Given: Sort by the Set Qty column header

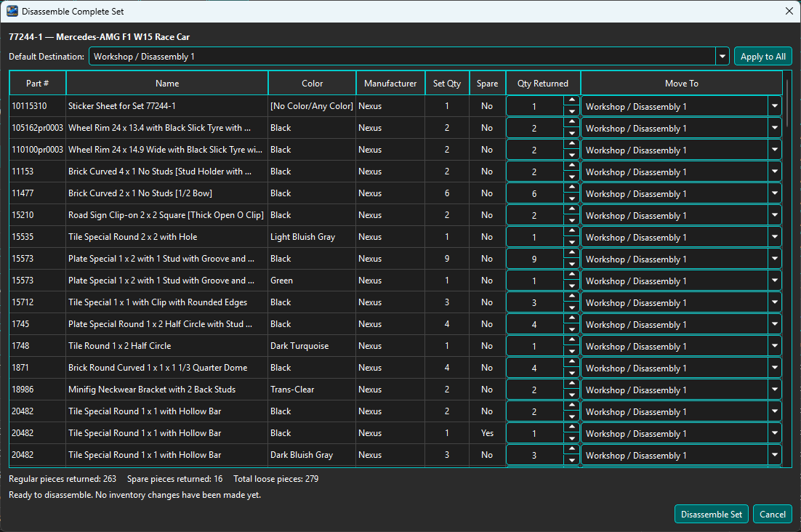Looking at the screenshot, I should point(447,84).
